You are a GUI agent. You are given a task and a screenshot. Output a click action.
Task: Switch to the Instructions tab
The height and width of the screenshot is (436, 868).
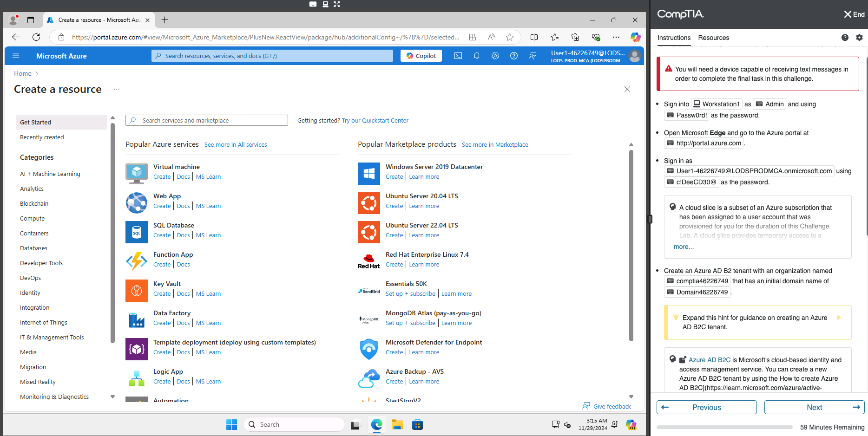click(674, 38)
